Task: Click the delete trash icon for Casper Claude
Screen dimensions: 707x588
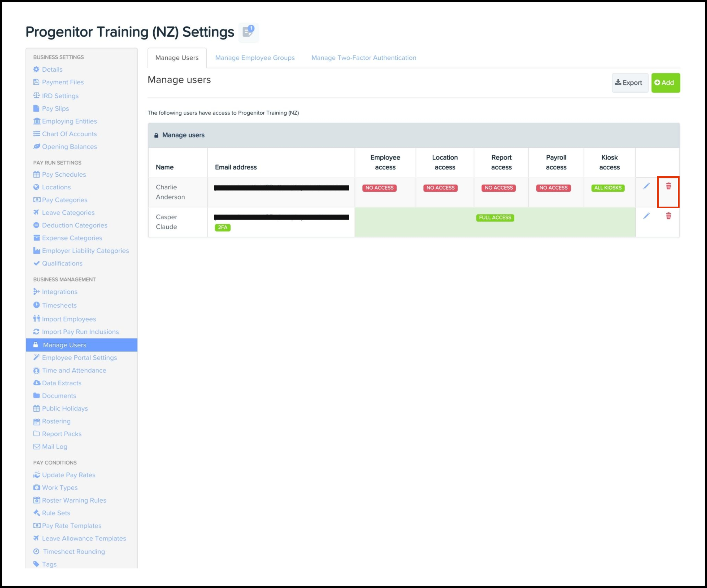Action: 668,216
